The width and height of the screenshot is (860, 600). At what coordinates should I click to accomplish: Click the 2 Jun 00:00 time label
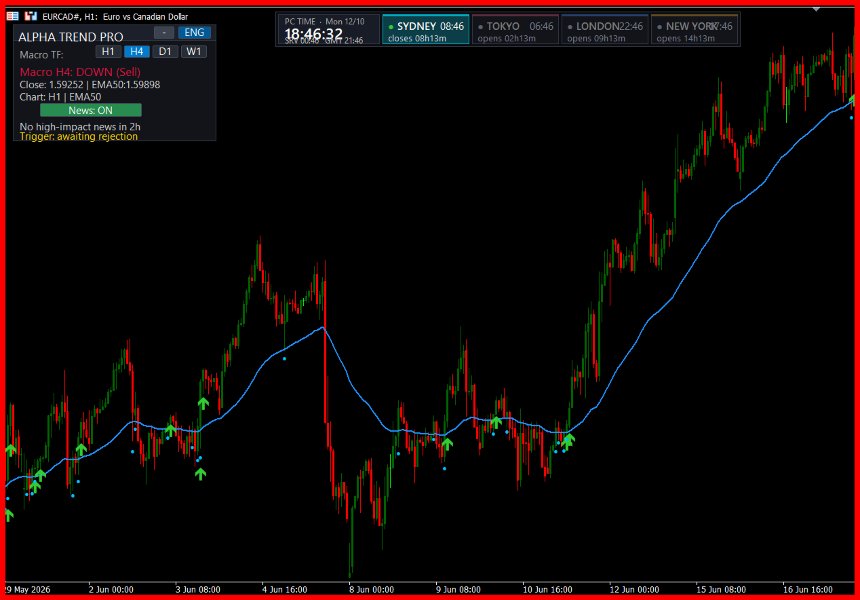(111, 590)
